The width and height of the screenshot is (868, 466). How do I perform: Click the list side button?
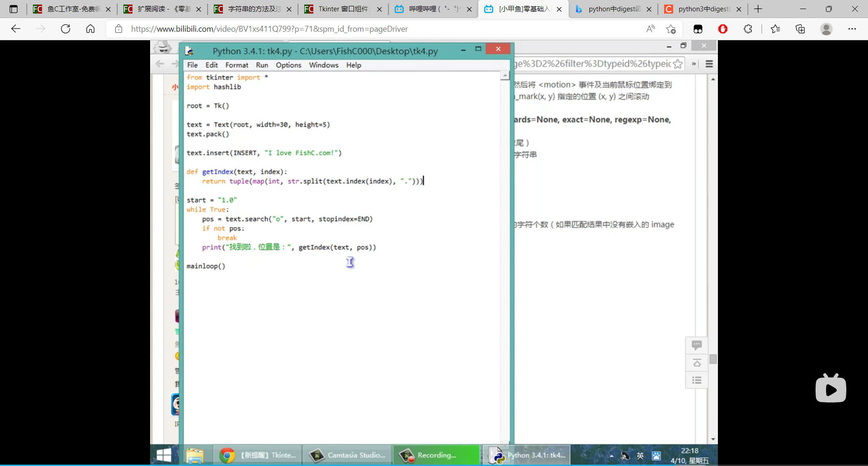697,380
